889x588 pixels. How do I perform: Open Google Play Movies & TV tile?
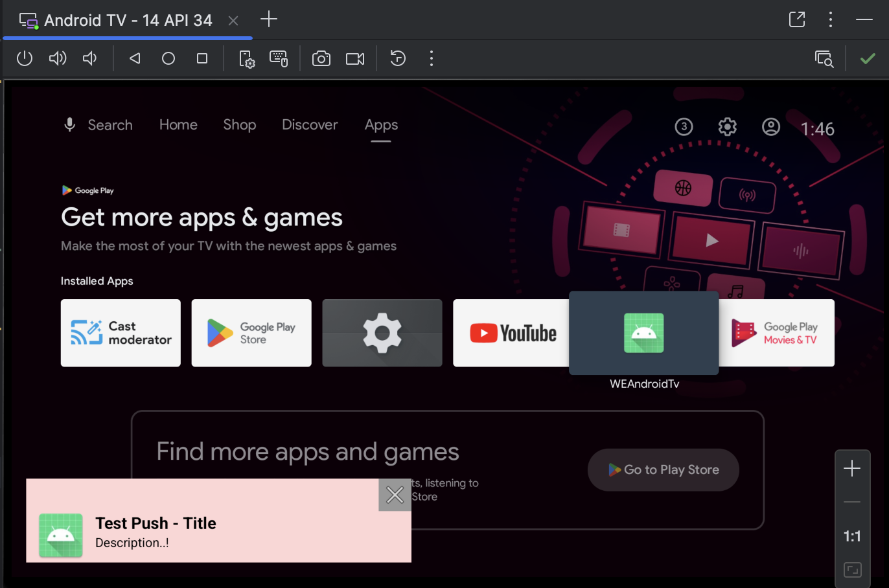[776, 333]
